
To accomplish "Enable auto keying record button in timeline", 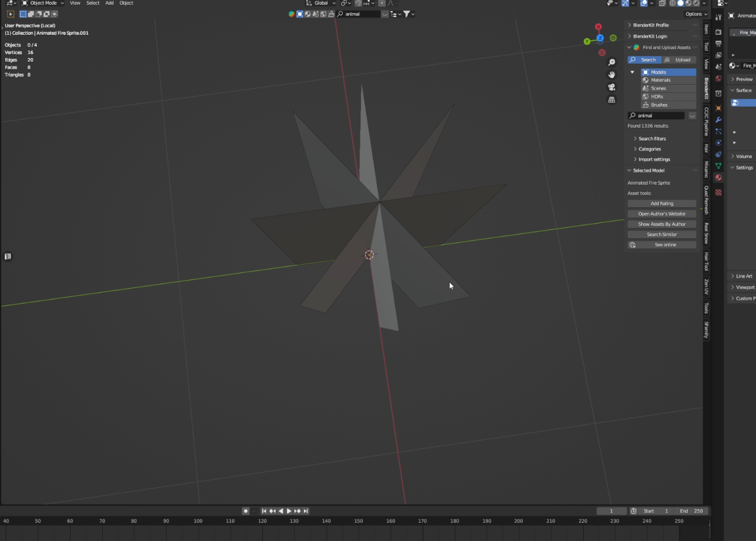I will coord(246,511).
